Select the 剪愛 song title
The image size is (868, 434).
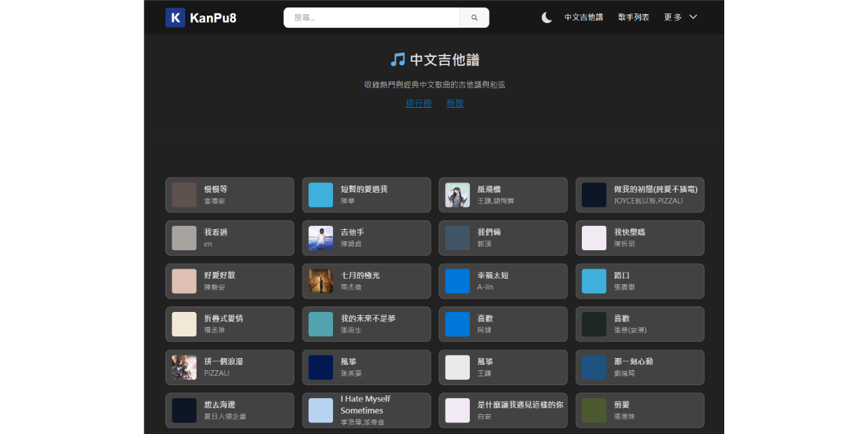622,404
